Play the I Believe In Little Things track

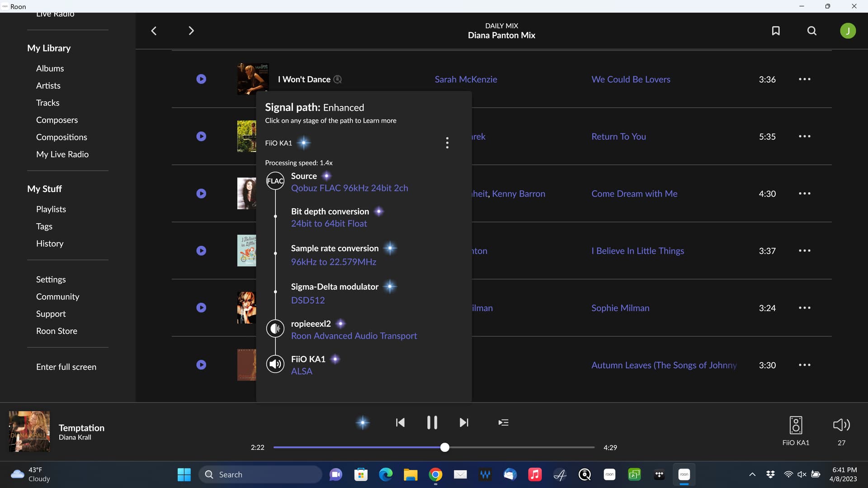(201, 251)
